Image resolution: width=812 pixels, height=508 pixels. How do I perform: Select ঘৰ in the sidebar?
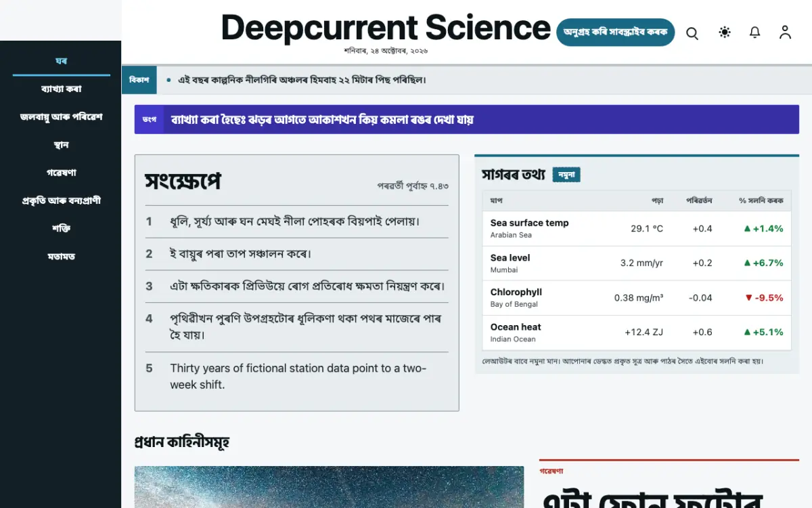[x=62, y=61]
